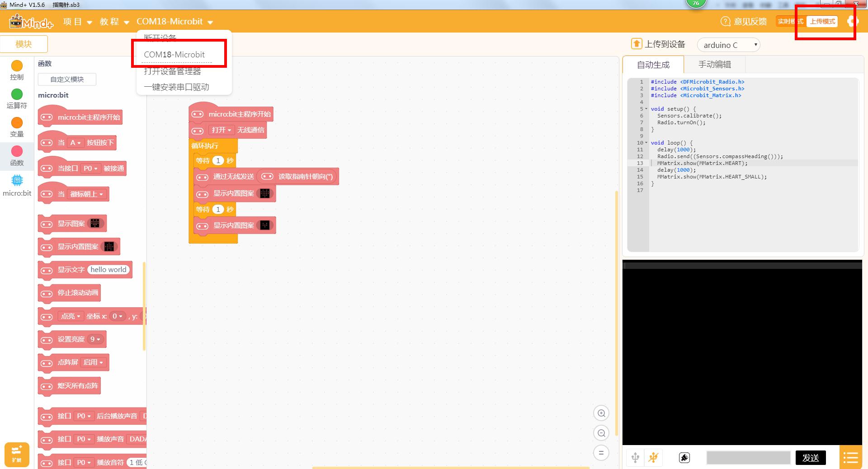Open the 扩展 extensions button

tap(17, 454)
